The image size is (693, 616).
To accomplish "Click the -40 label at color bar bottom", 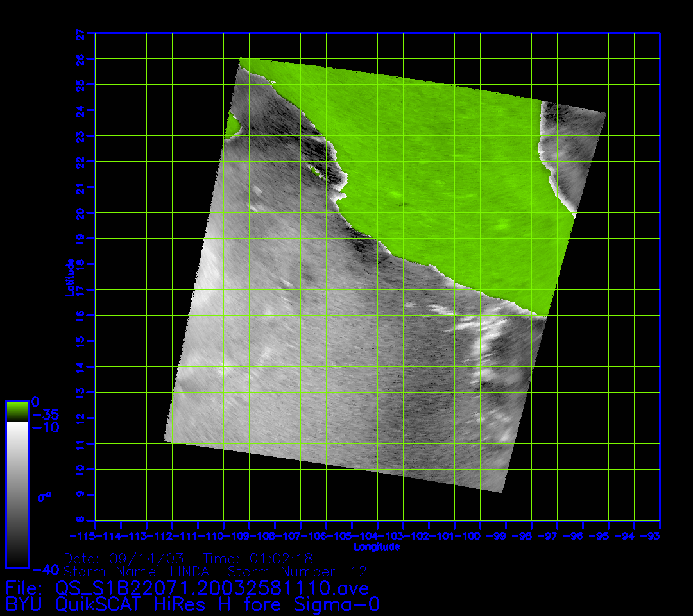I will [x=45, y=569].
